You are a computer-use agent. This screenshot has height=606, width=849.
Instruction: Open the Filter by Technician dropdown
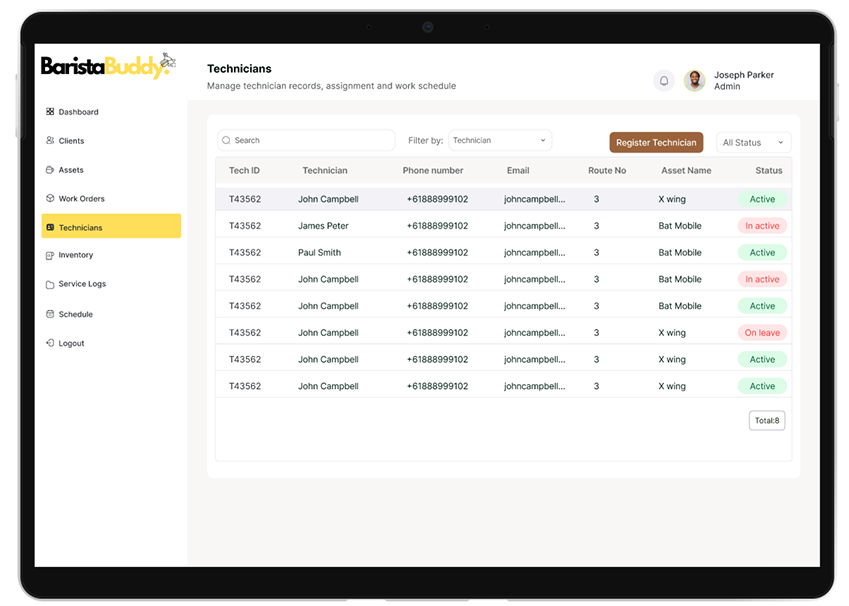point(500,141)
